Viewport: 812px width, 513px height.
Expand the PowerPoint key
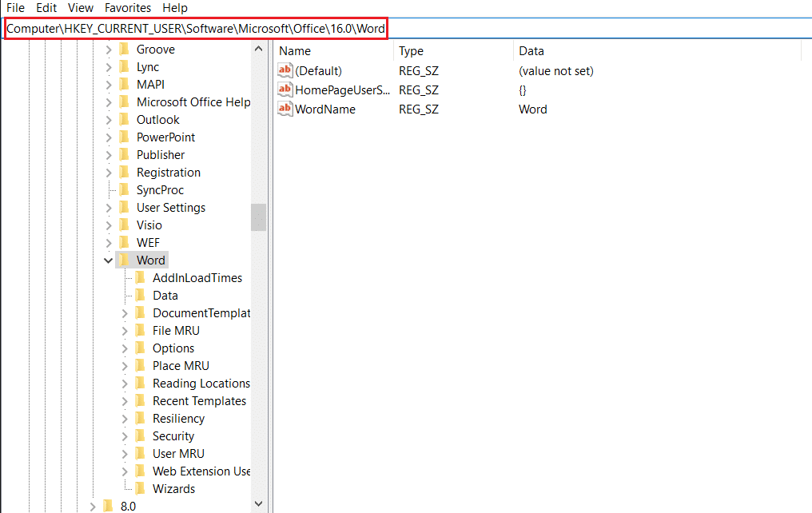108,137
